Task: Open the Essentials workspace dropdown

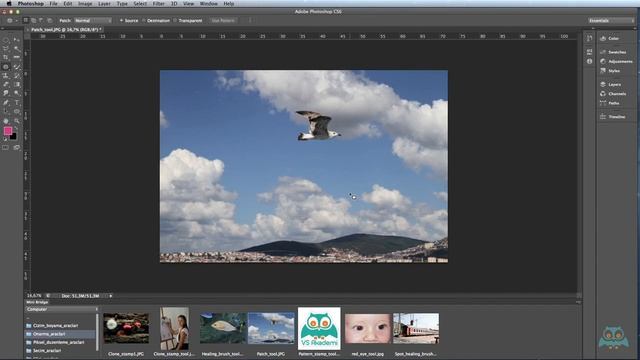Action: [611, 20]
